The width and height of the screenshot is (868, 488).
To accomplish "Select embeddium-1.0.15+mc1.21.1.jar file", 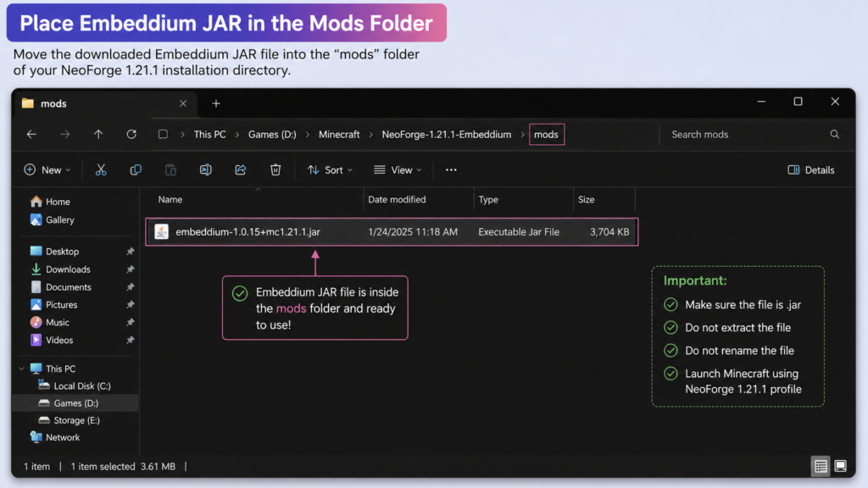I will (392, 232).
